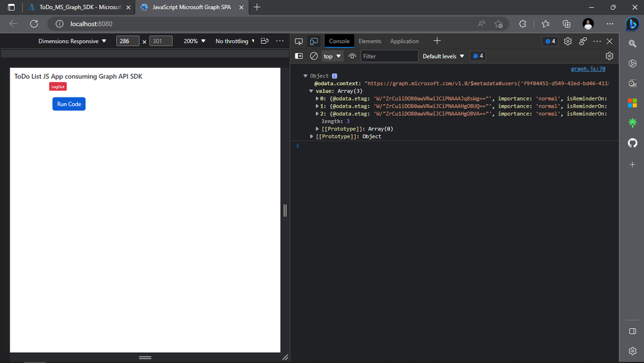Screen dimensions: 644x363
Task: Open console settings gear icon
Action: tap(609, 56)
